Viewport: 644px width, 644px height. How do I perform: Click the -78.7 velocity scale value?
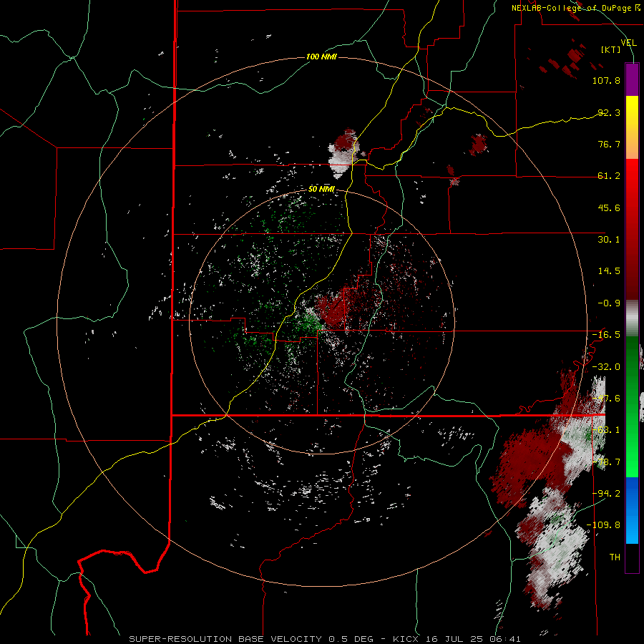click(x=606, y=462)
